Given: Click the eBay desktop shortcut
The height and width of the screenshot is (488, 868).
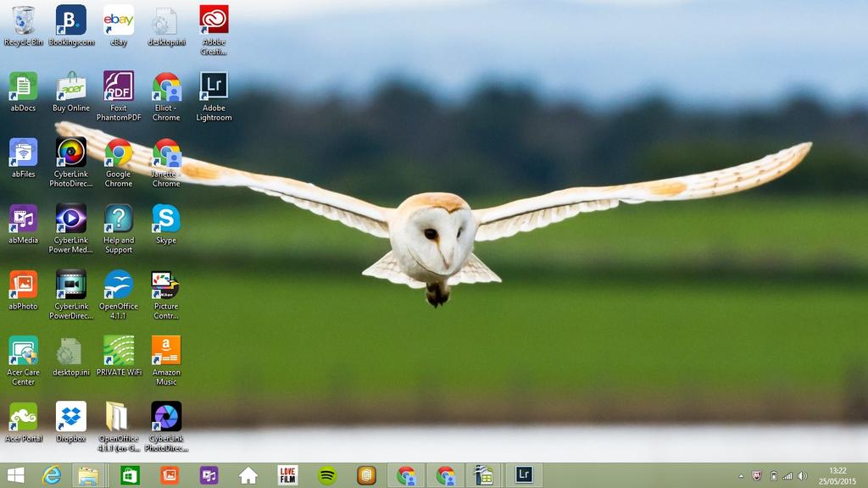Looking at the screenshot, I should 119,20.
